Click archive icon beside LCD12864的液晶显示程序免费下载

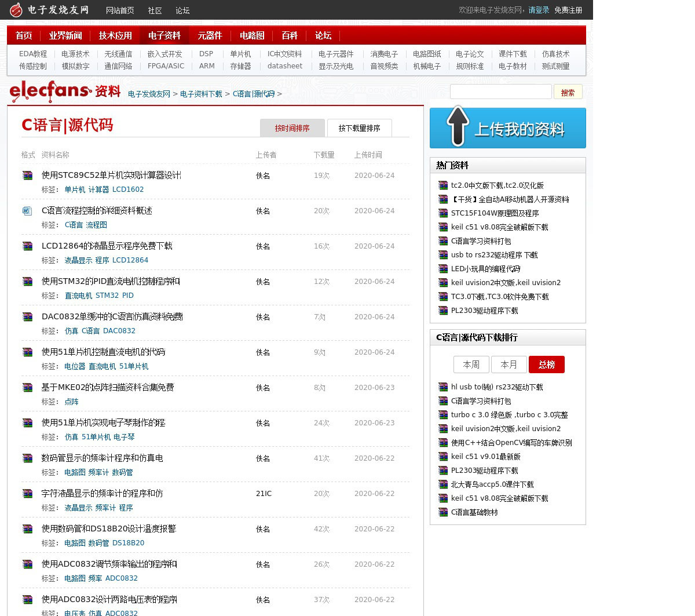(x=27, y=246)
